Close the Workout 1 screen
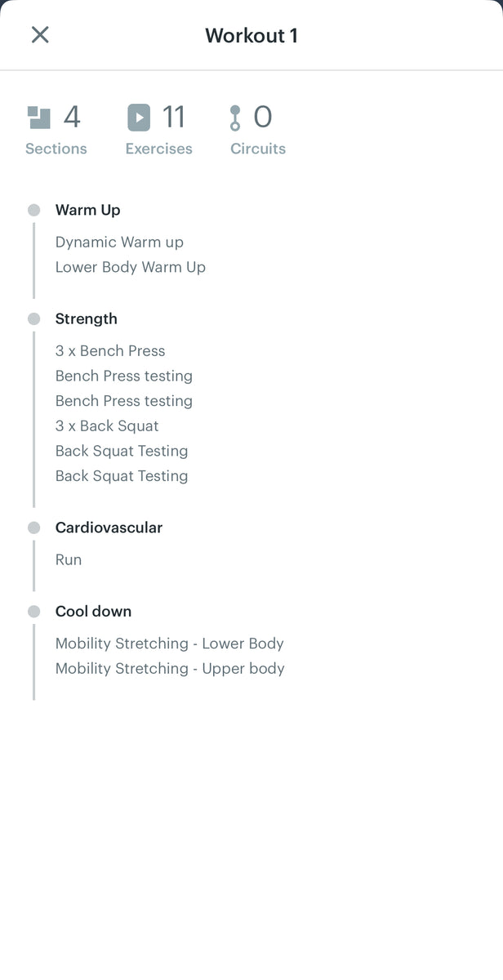The image size is (503, 980). [40, 35]
